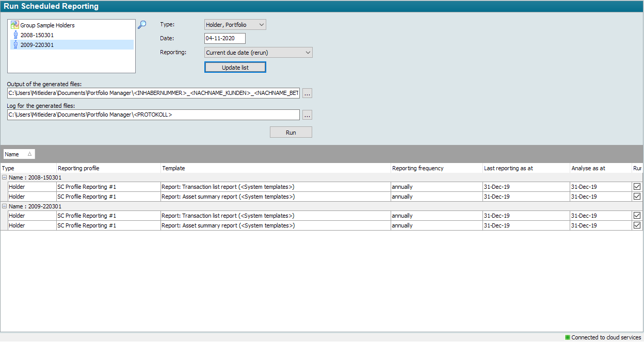The image size is (644, 342).
Task: Browse for log file folder
Action: 307,115
